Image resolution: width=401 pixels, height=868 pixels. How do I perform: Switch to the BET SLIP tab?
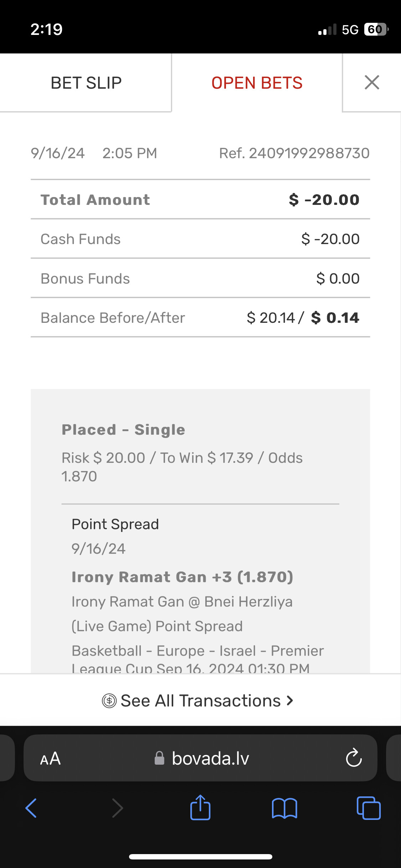[86, 83]
